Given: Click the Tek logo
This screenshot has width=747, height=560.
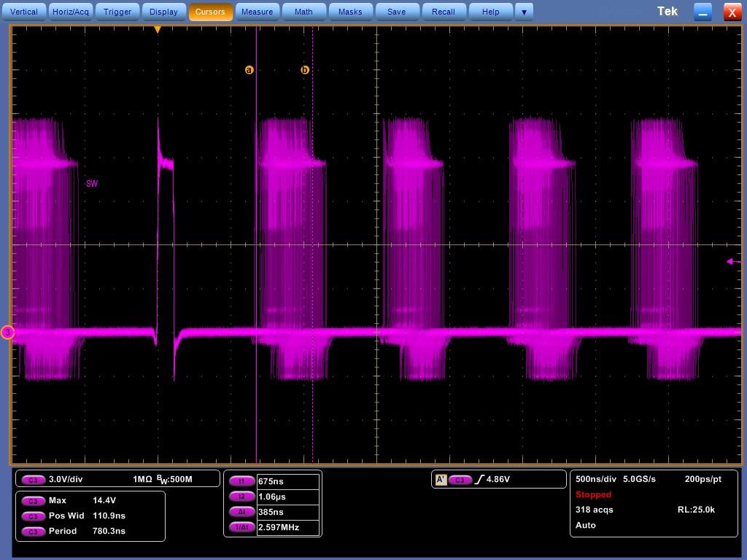Looking at the screenshot, I should 667,12.
